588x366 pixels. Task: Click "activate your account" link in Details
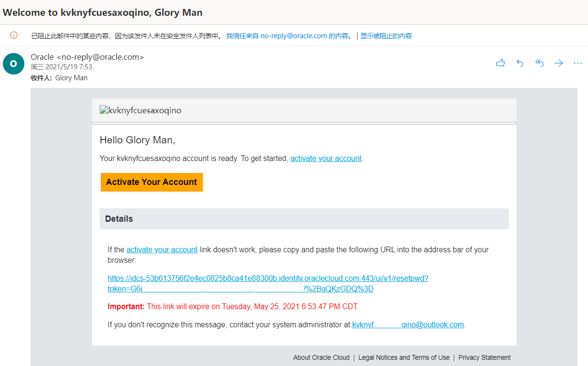click(162, 249)
